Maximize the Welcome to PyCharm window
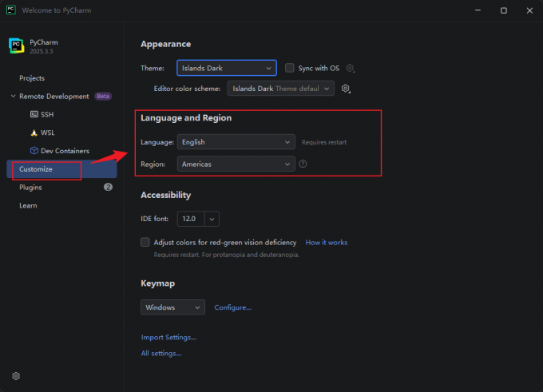Image resolution: width=543 pixels, height=392 pixels. [504, 10]
